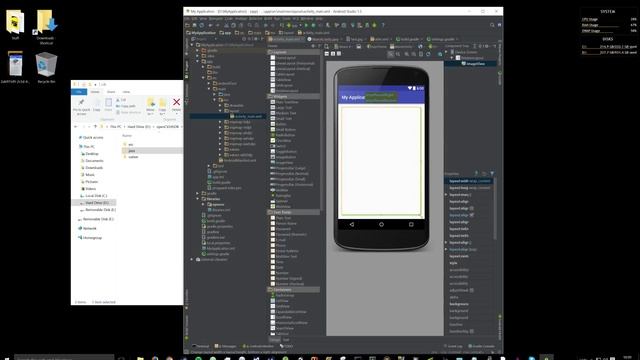Collapse the app folder in project tree
This screenshot has width=640, height=360.
(198, 61)
